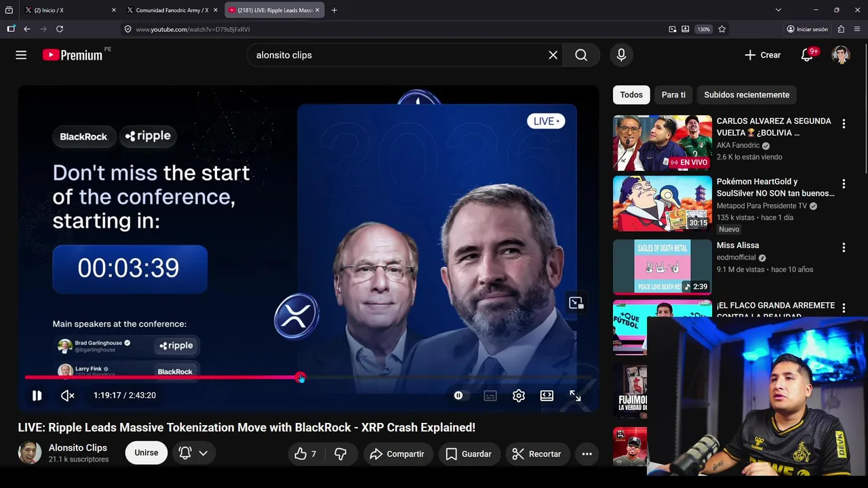Enter fullscreen mode

coord(575,395)
